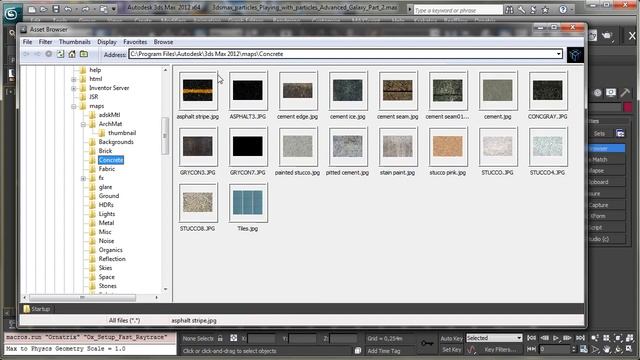Open the Filter menu in Asset Browser

(45, 42)
